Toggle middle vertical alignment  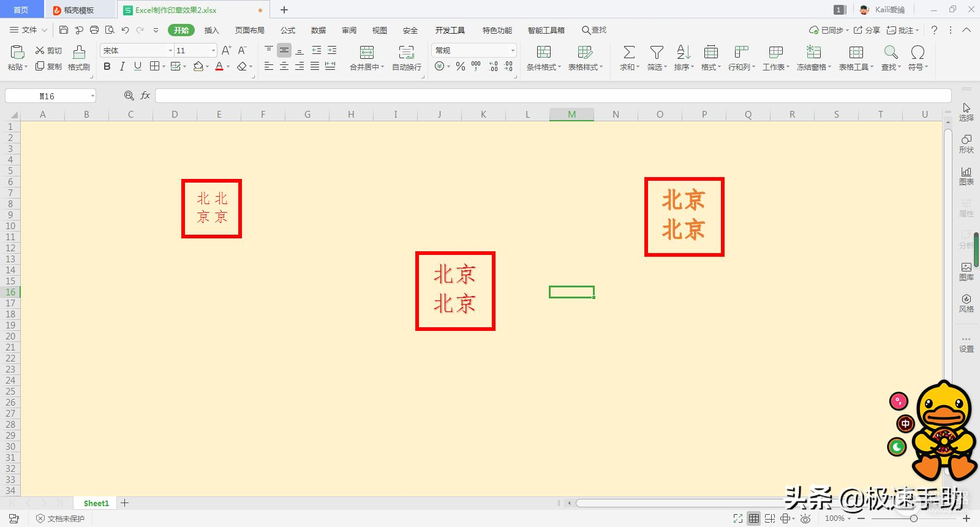tap(284, 50)
